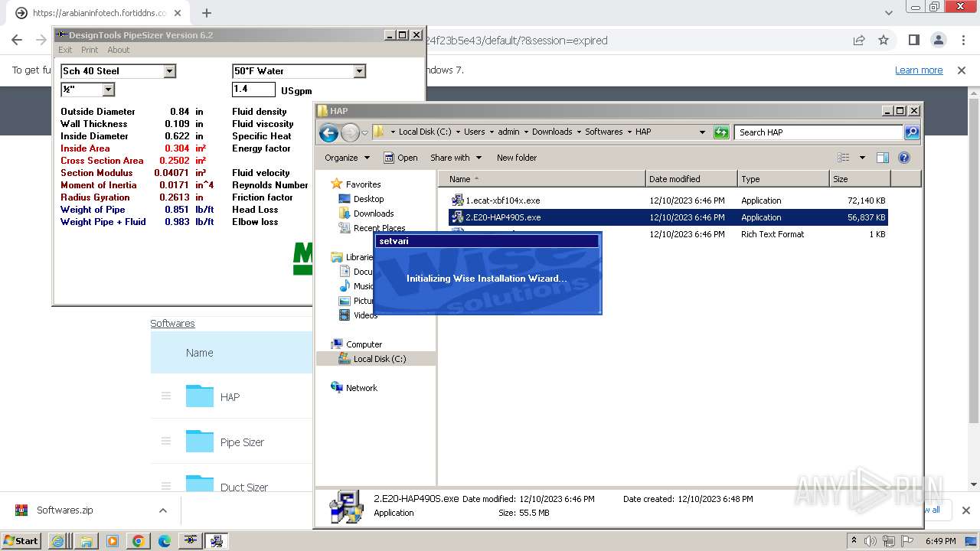Viewport: 980px width, 551px height.
Task: Sort by the Date modified column header
Action: coord(691,179)
